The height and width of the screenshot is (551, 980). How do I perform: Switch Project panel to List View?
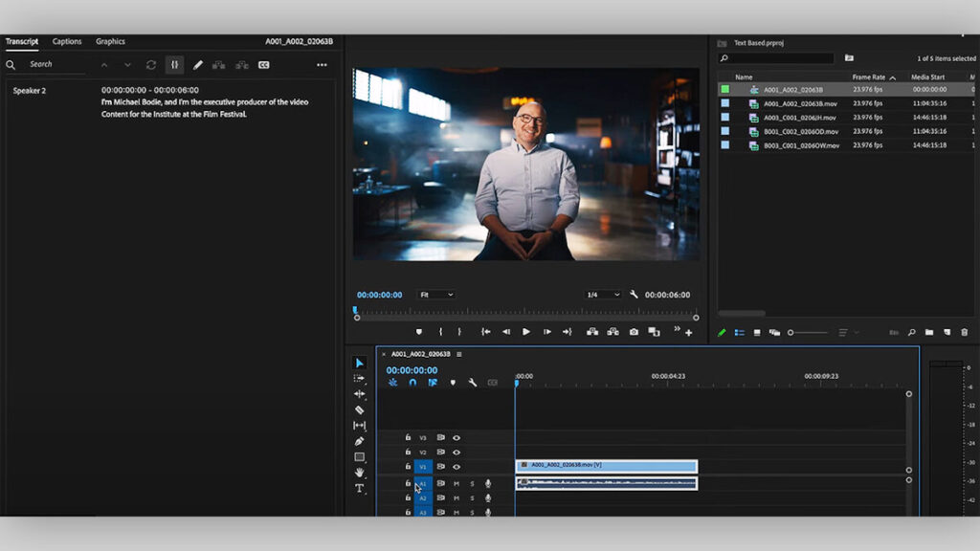click(740, 333)
